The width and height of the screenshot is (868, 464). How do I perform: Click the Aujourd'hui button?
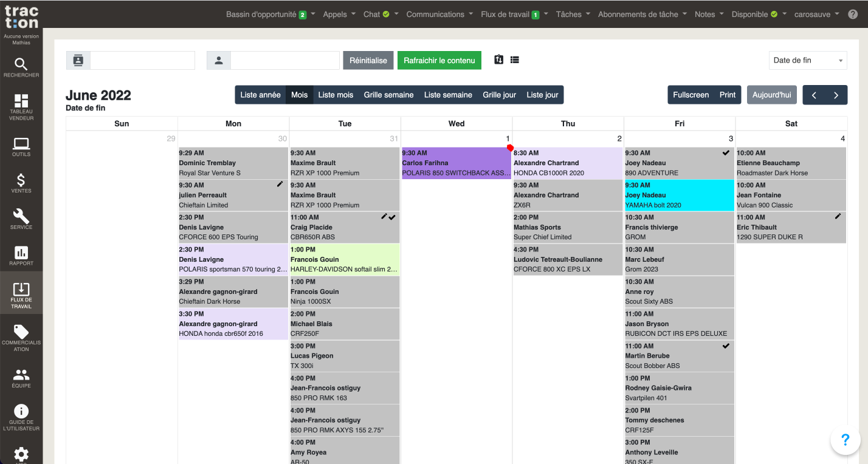(x=772, y=95)
